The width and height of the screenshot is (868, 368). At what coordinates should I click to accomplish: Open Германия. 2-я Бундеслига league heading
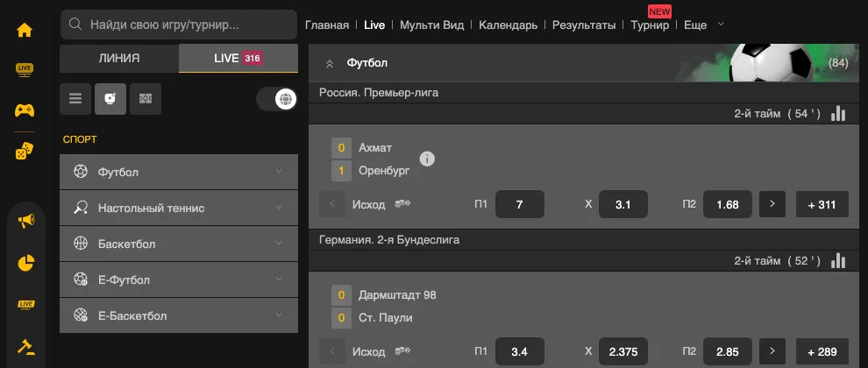(x=389, y=239)
